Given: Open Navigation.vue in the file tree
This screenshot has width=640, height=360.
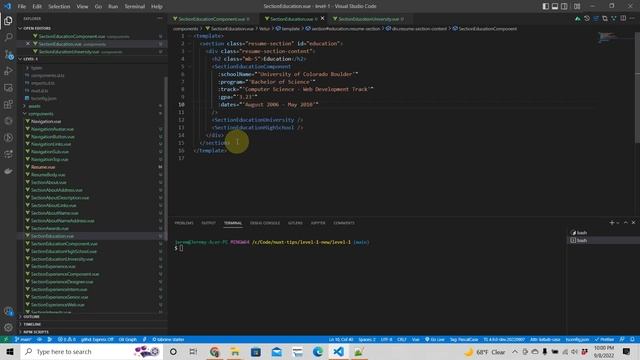Looking at the screenshot, I should pyautogui.click(x=46, y=121).
